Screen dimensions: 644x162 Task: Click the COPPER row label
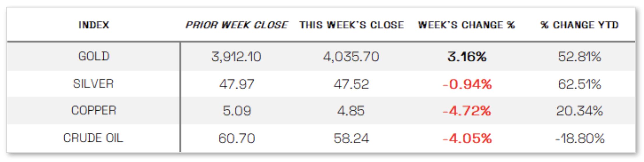click(x=94, y=110)
